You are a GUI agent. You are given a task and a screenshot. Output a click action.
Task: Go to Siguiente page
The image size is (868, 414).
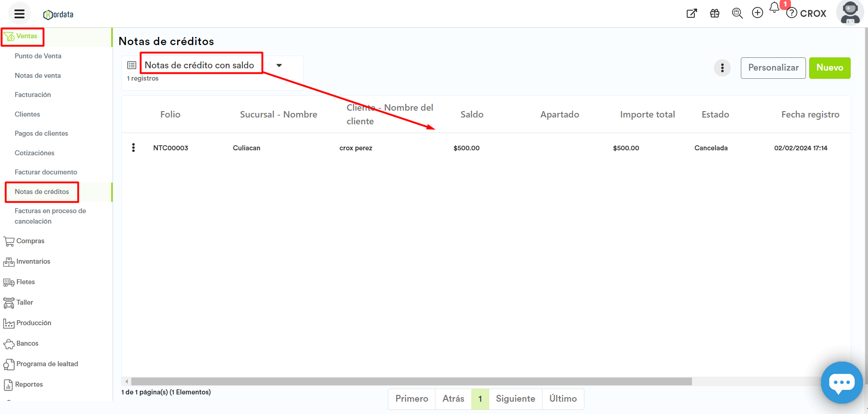pyautogui.click(x=515, y=399)
